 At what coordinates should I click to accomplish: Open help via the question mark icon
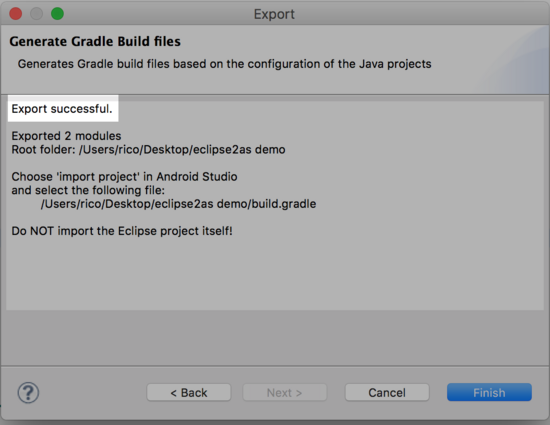(28, 392)
